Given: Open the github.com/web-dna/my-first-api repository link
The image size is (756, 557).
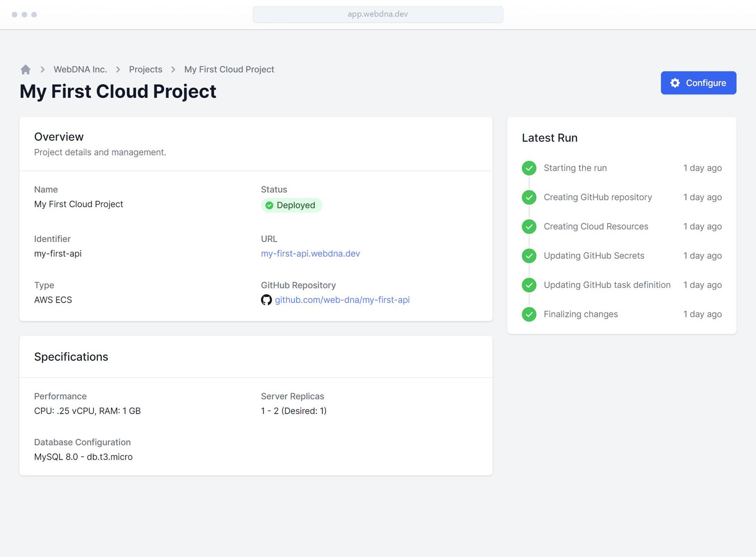Looking at the screenshot, I should point(342,300).
